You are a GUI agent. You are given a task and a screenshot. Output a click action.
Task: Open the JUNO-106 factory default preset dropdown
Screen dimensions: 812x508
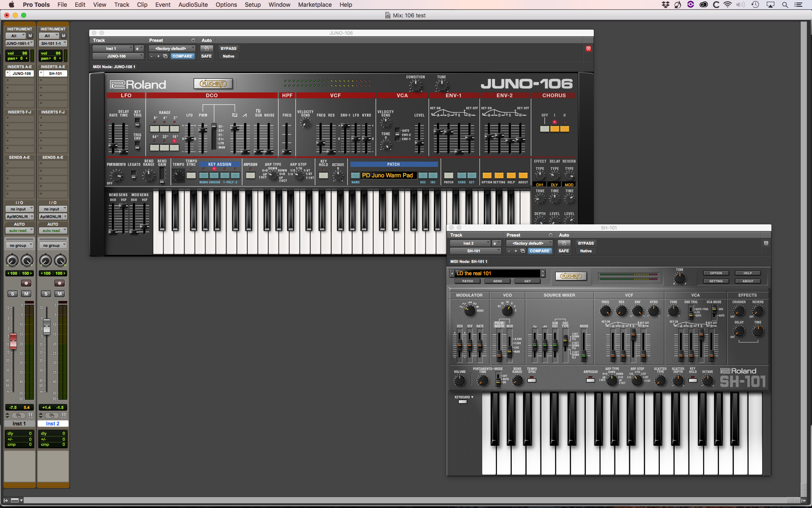pyautogui.click(x=172, y=49)
